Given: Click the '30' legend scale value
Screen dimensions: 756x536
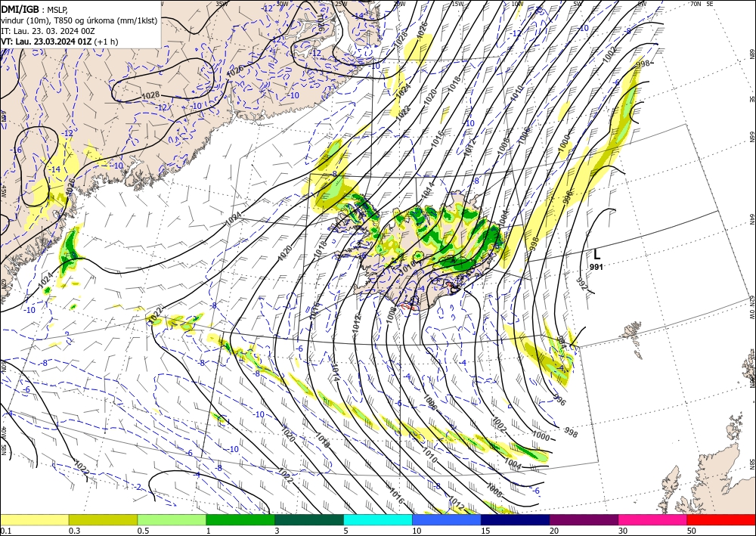Looking at the screenshot, I should (624, 531).
